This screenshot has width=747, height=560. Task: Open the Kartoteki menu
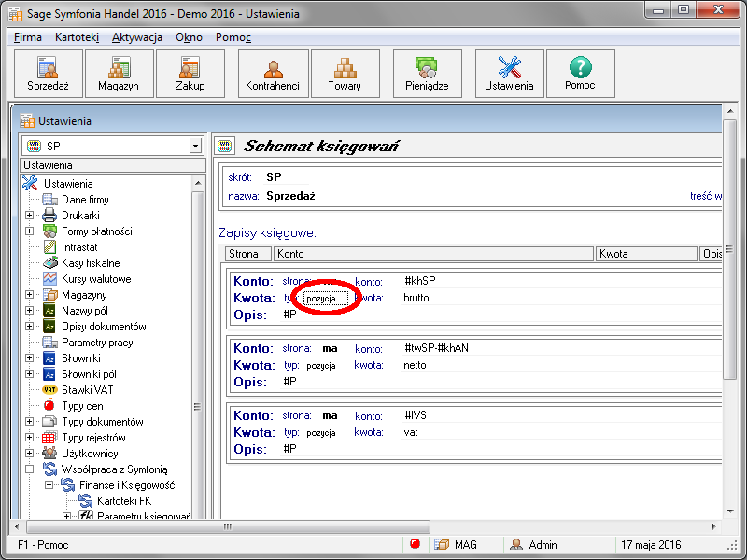[x=77, y=37]
